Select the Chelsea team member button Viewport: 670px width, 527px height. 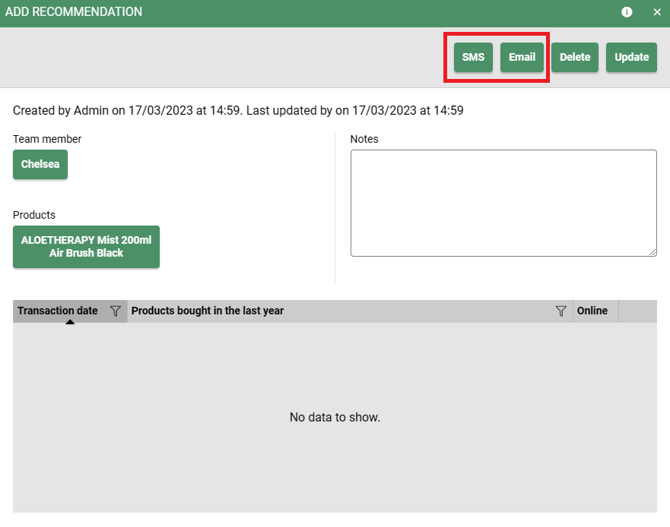click(40, 164)
